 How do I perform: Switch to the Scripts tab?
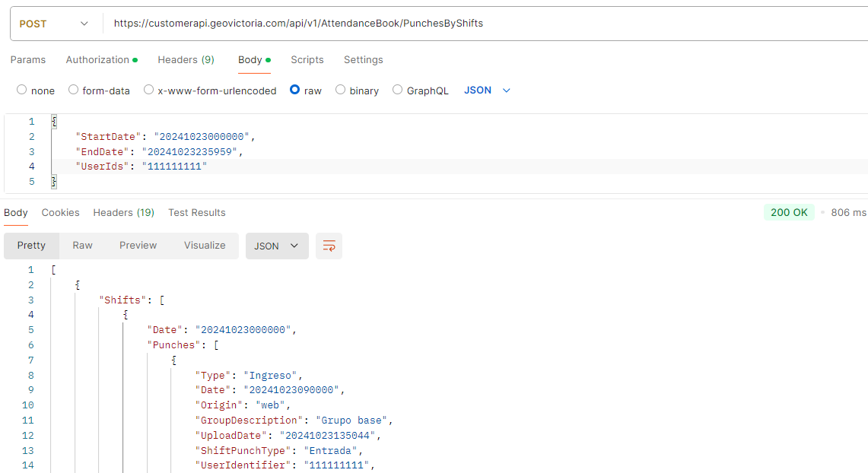(307, 59)
